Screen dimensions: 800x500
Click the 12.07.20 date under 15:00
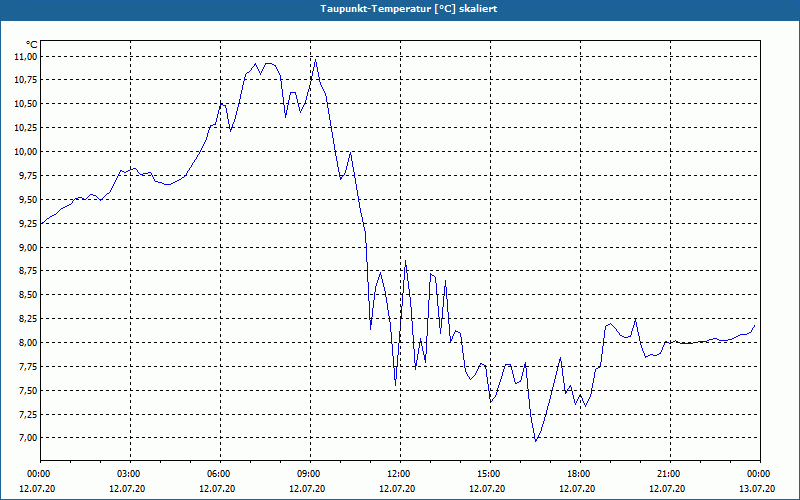[x=487, y=489]
